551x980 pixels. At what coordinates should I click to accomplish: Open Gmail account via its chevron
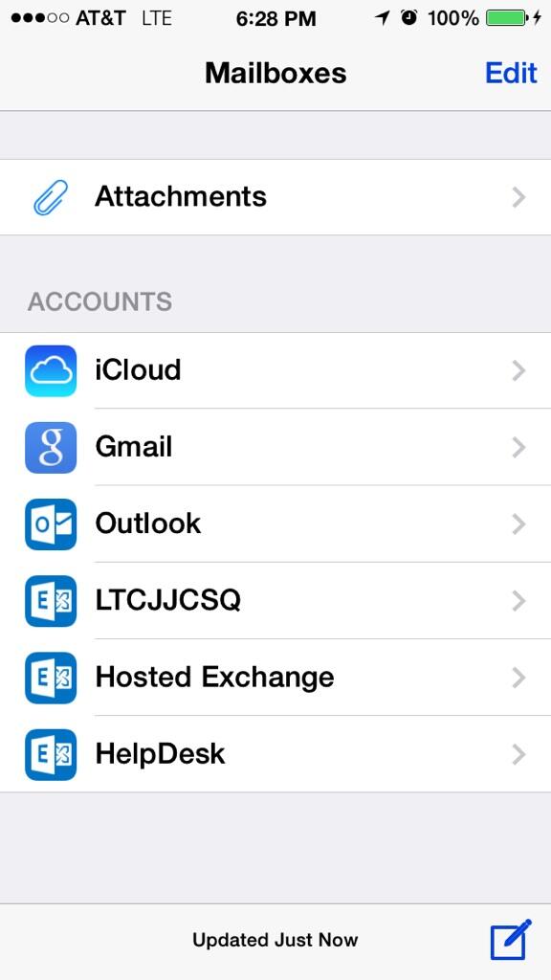(x=518, y=448)
